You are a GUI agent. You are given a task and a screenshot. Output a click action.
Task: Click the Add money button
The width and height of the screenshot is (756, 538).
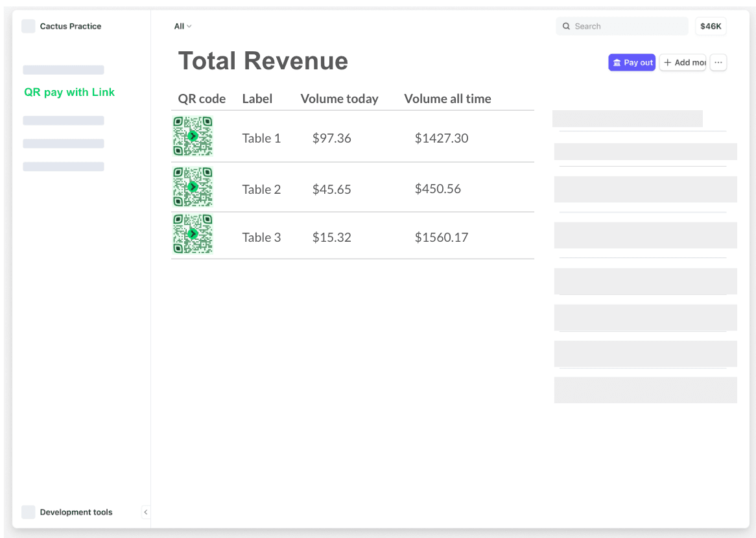click(x=683, y=62)
